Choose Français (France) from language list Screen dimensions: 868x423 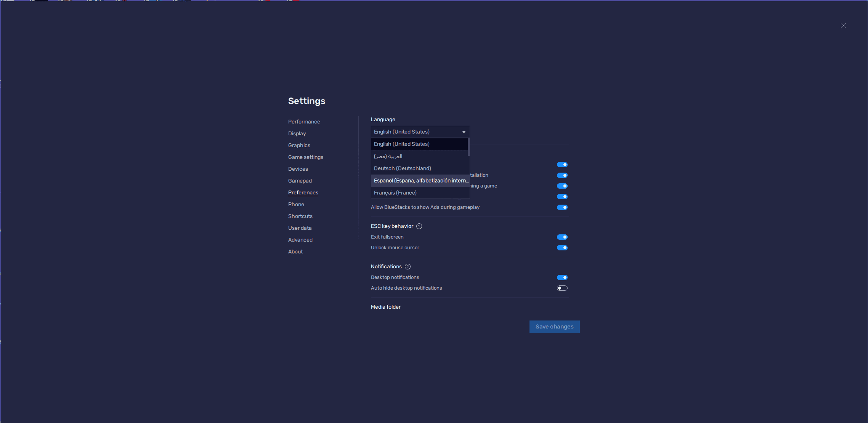(x=395, y=193)
